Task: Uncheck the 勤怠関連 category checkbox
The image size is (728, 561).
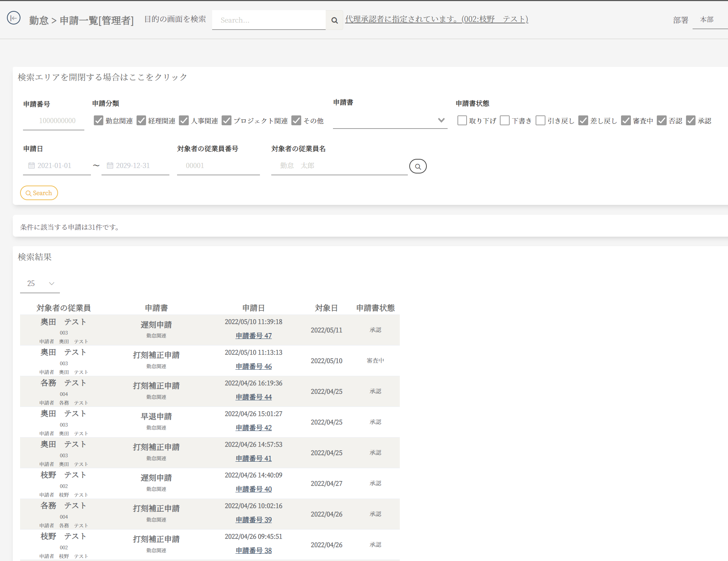Action: tap(98, 121)
